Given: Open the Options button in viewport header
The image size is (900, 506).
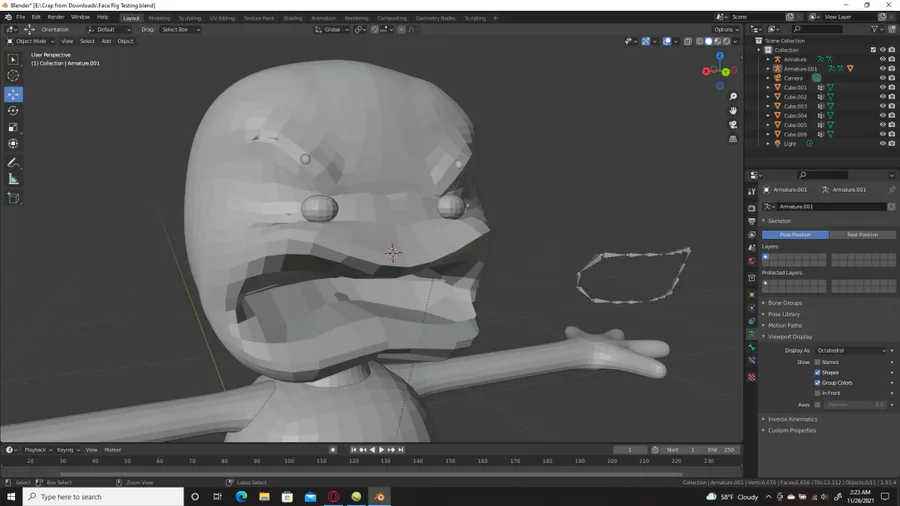Looking at the screenshot, I should point(726,29).
